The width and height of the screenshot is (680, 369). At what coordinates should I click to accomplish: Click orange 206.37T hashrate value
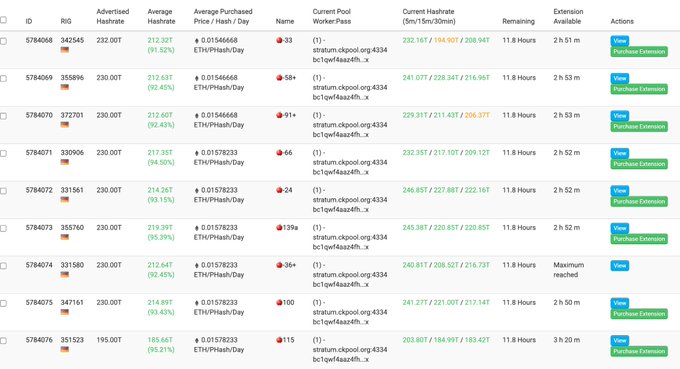point(477,115)
